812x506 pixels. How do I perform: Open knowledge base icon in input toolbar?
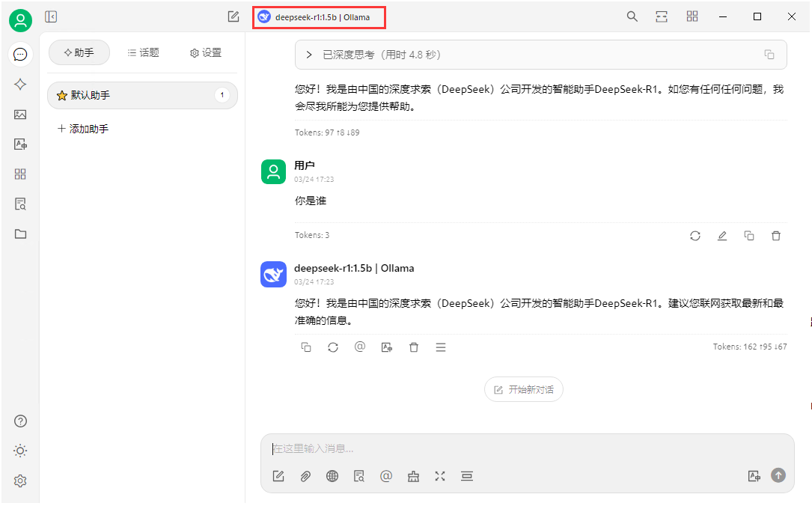pos(359,476)
